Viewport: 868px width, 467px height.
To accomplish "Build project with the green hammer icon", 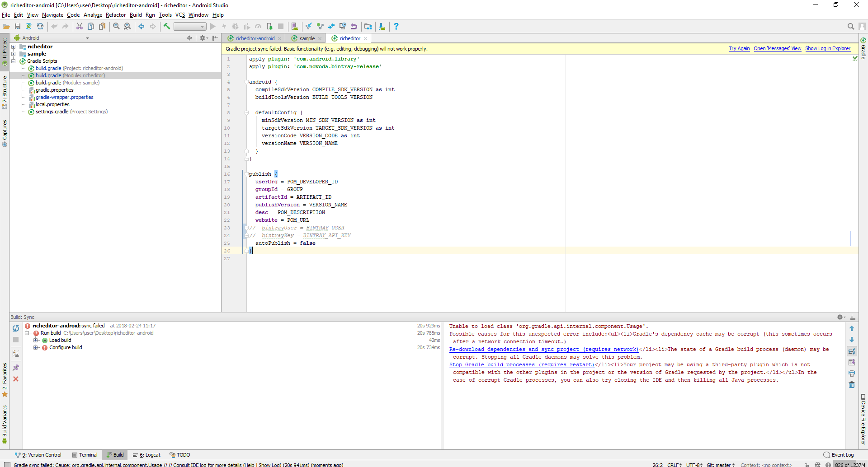I will coord(167,27).
